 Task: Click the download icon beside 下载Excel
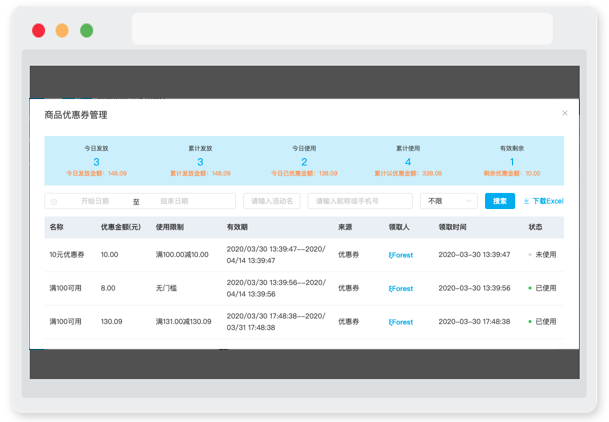(x=526, y=201)
